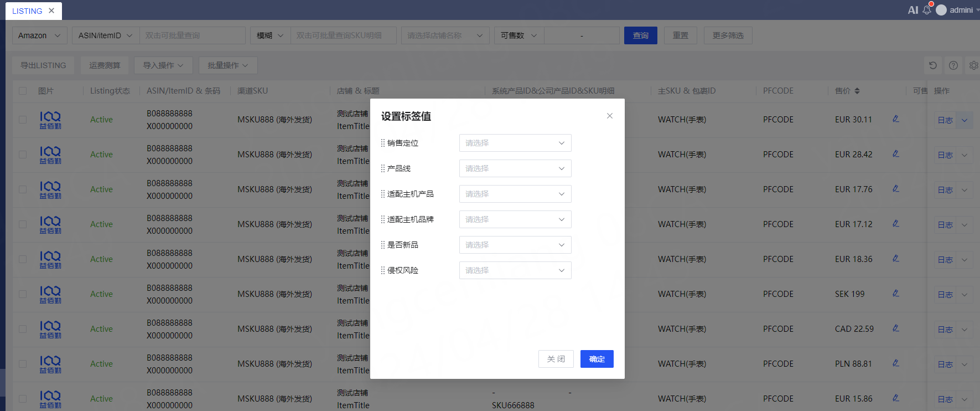Close the 设置标签值 dialog with X
The width and height of the screenshot is (980, 411).
(x=609, y=116)
